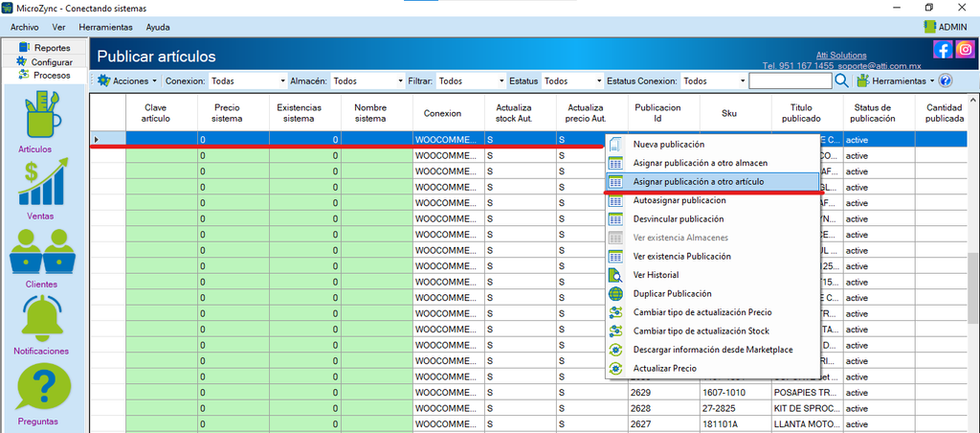Click icon beside Cambiar tipo de actualización Stock
Image resolution: width=980 pixels, height=433 pixels.
(x=615, y=331)
